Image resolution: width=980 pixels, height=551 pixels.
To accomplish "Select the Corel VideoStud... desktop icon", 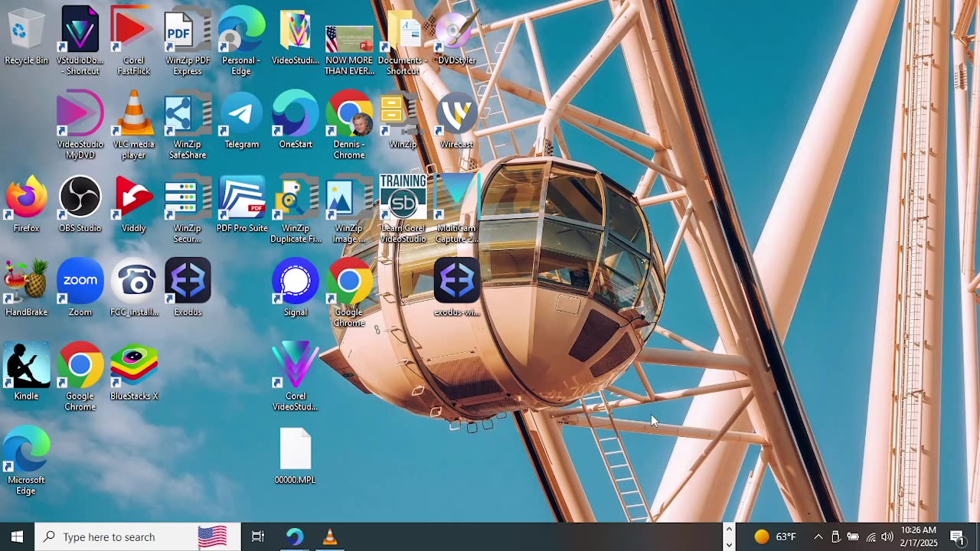I will pos(296,377).
